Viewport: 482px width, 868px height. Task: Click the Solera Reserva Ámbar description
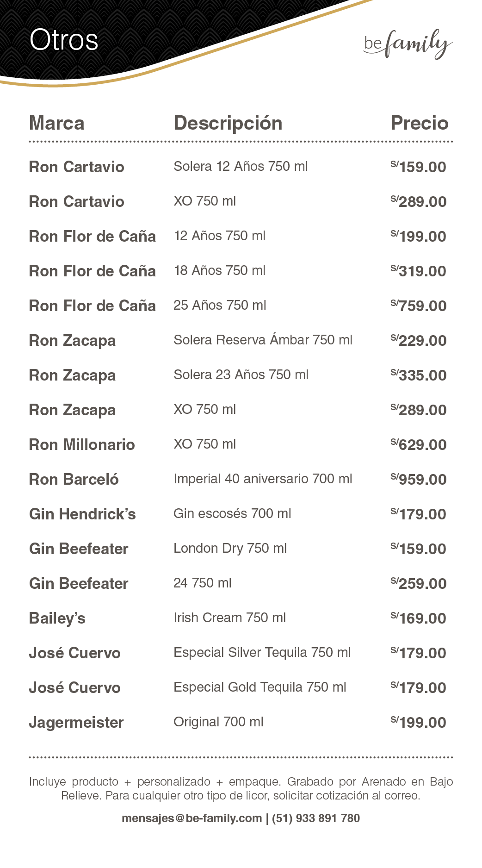coord(263,340)
